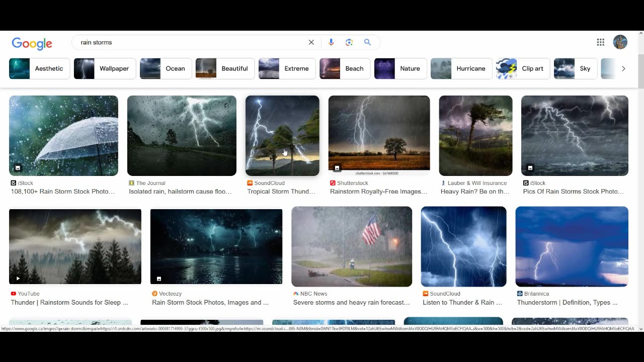The image size is (644, 362).
Task: Click the Google logo
Action: [32, 43]
